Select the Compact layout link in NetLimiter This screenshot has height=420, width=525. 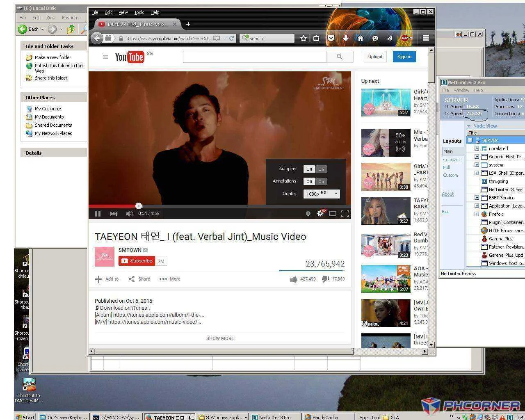[452, 160]
